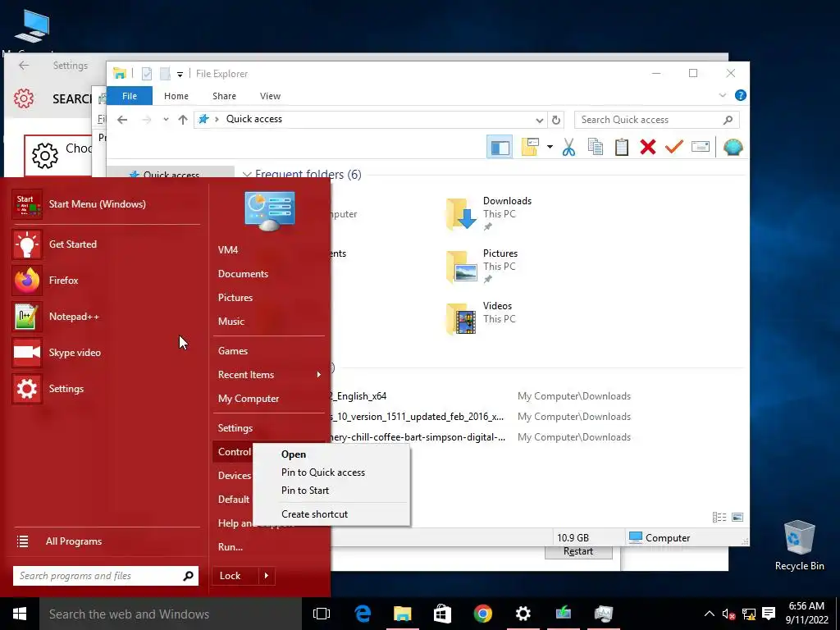Open the action center notification icon
This screenshot has height=630, width=840.
[x=769, y=614]
